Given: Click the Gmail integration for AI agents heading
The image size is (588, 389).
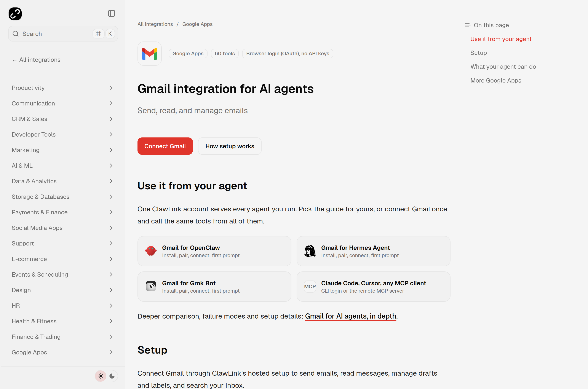Looking at the screenshot, I should pyautogui.click(x=225, y=89).
